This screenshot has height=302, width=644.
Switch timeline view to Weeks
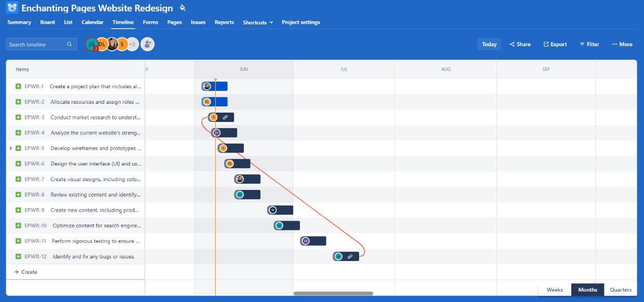(555, 290)
